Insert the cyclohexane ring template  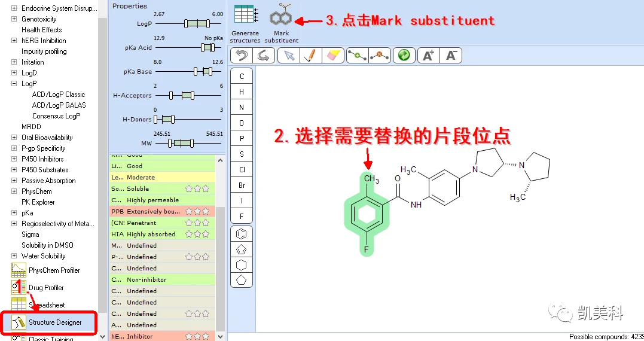point(242,265)
